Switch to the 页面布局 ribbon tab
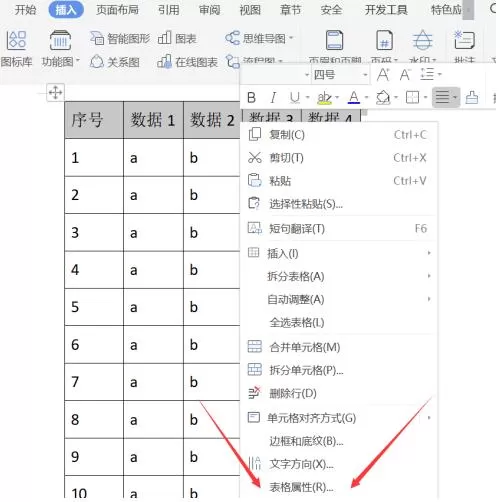 point(117,10)
